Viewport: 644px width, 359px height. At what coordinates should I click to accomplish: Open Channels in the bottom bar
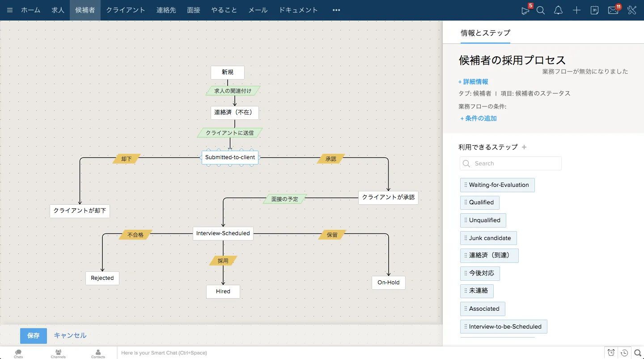58,353
